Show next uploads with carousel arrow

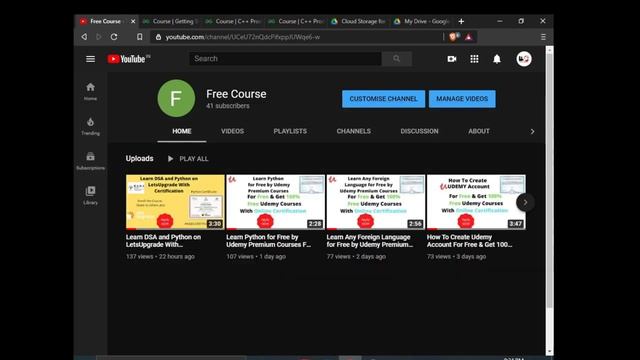click(x=525, y=202)
